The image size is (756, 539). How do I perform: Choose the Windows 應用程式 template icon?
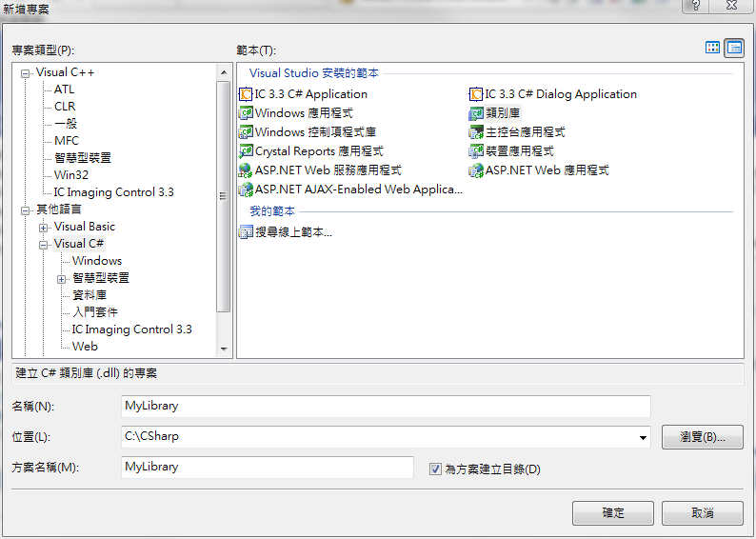tap(246, 113)
